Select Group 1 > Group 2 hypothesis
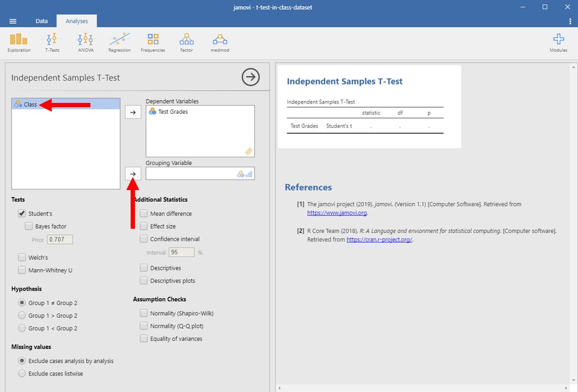 point(22,316)
